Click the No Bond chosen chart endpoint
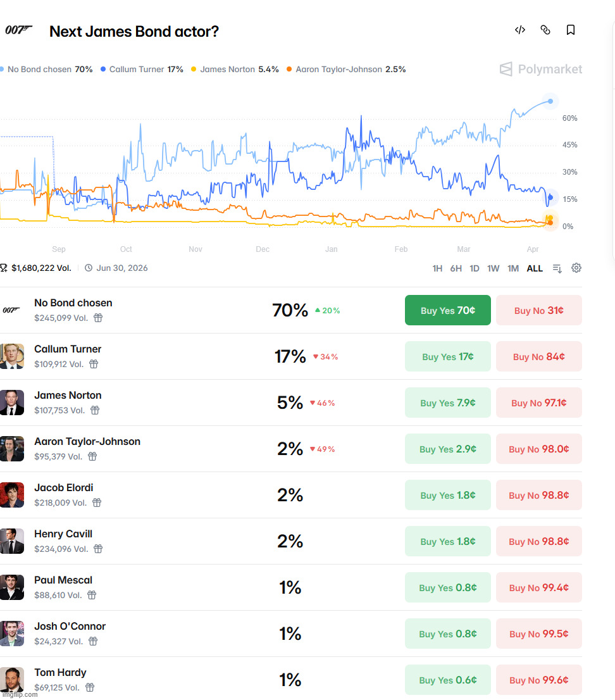Viewport: 615px width, 700px height. (551, 101)
